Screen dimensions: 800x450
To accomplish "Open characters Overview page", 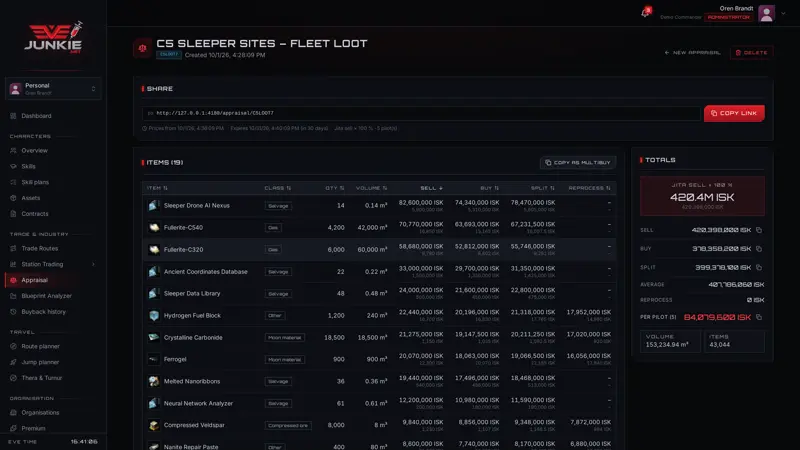I will coord(34,151).
